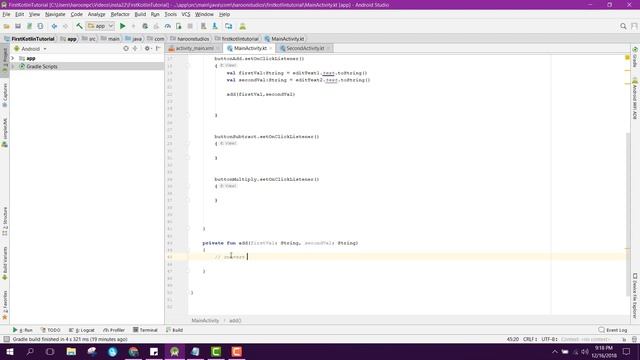Open the VCS menu
The height and width of the screenshot is (360, 640).
(186, 14)
